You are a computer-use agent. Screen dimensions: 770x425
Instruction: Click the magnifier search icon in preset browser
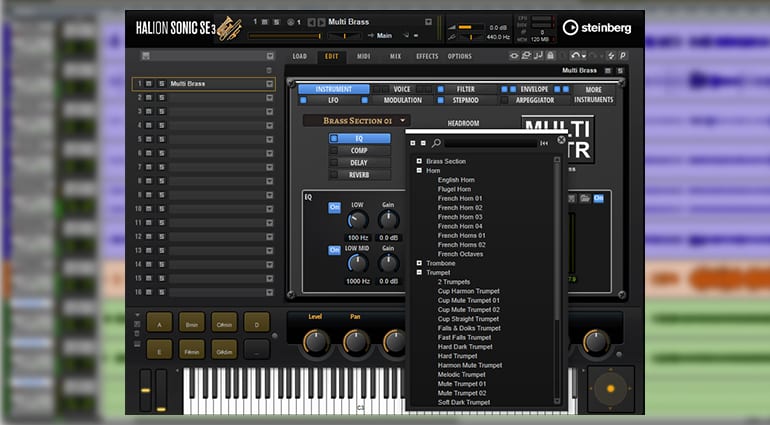pyautogui.click(x=436, y=143)
